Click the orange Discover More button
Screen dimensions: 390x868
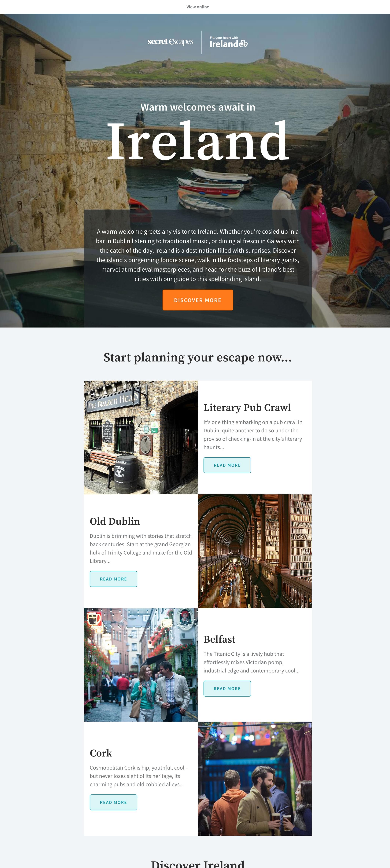(x=197, y=300)
